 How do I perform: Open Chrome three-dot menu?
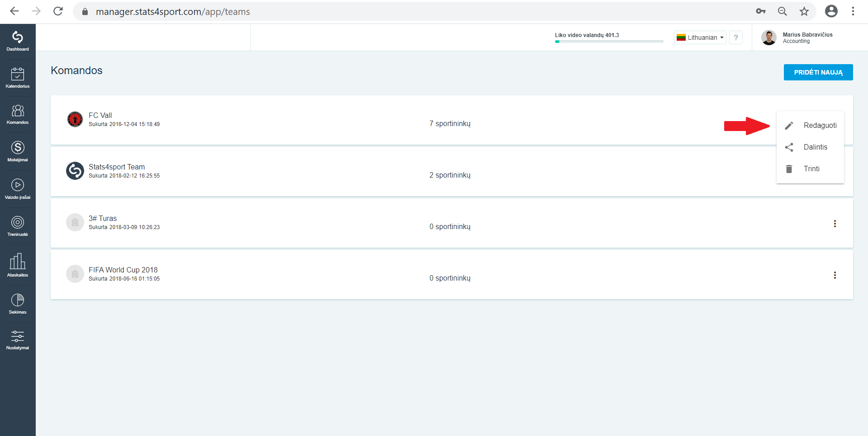pos(853,11)
